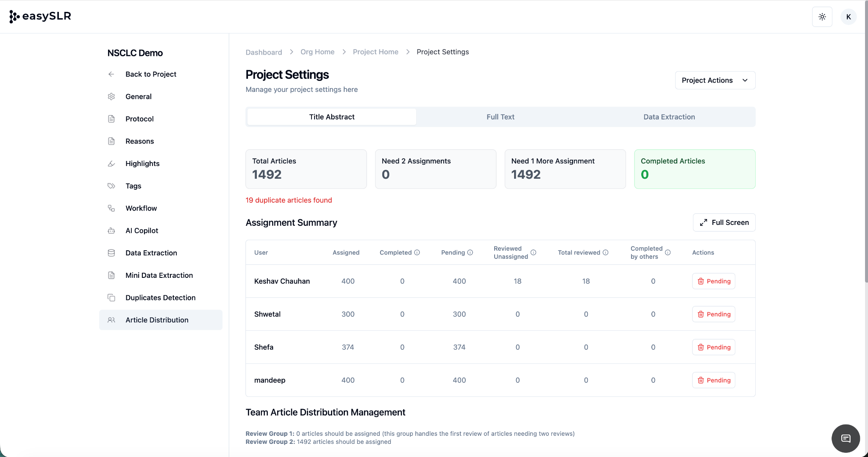The height and width of the screenshot is (457, 868).
Task: Click info icon beside Pending column header
Action: click(470, 252)
